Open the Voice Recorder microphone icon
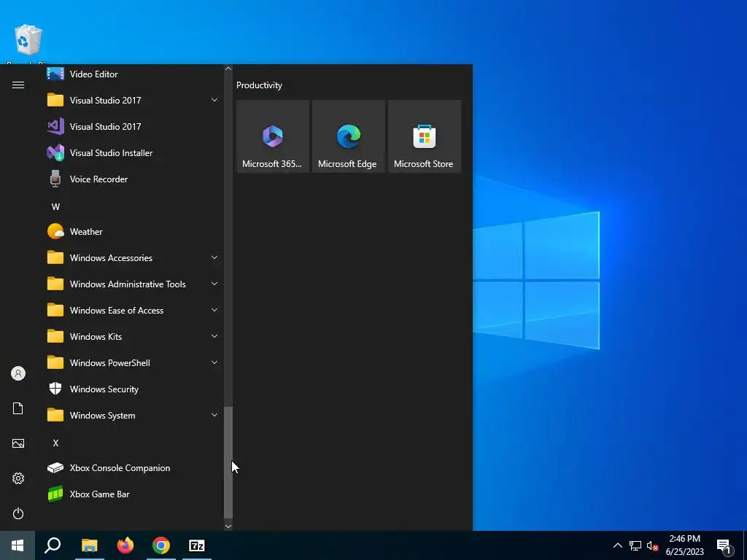Image resolution: width=747 pixels, height=560 pixels. tap(55, 179)
